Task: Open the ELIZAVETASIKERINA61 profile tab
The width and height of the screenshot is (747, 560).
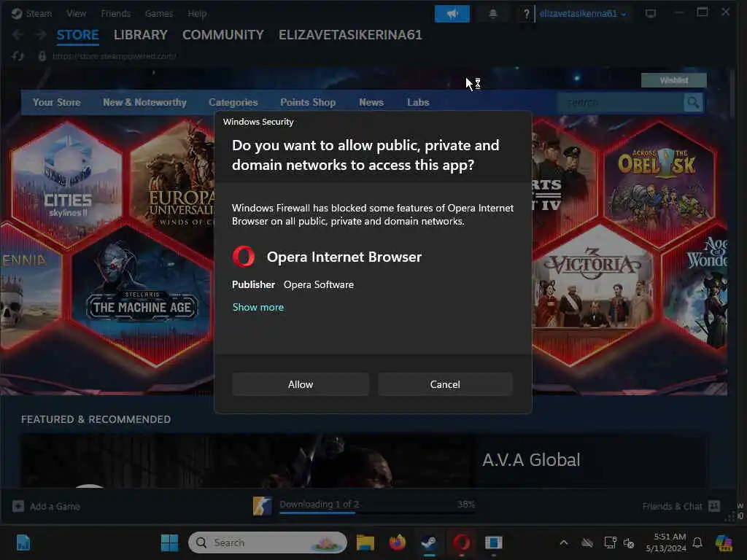Action: pyautogui.click(x=350, y=35)
